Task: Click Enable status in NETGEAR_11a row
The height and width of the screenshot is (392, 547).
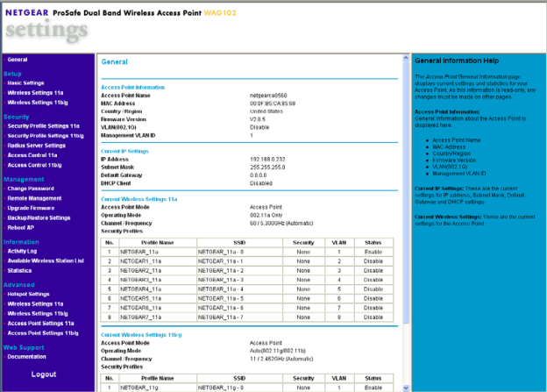Action: tap(373, 252)
